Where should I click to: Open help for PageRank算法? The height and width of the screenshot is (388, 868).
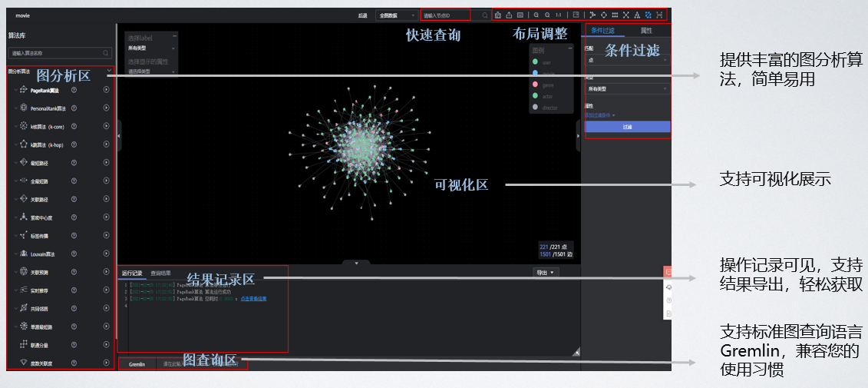point(74,90)
